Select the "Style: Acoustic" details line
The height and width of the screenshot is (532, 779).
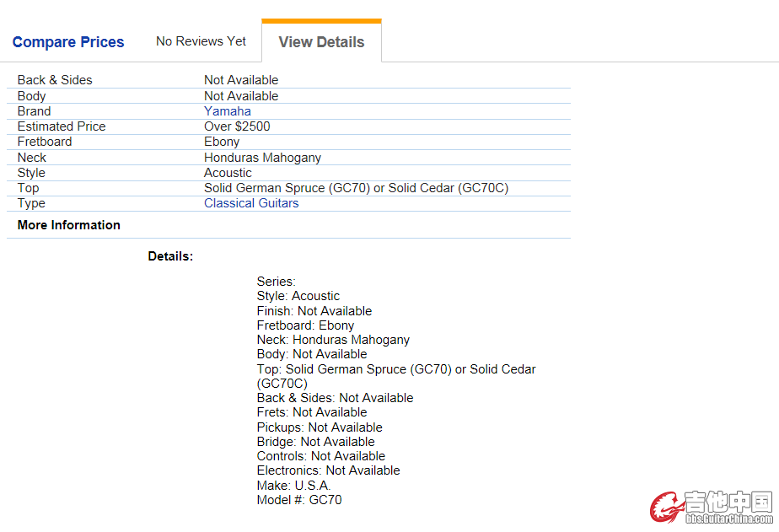(298, 296)
